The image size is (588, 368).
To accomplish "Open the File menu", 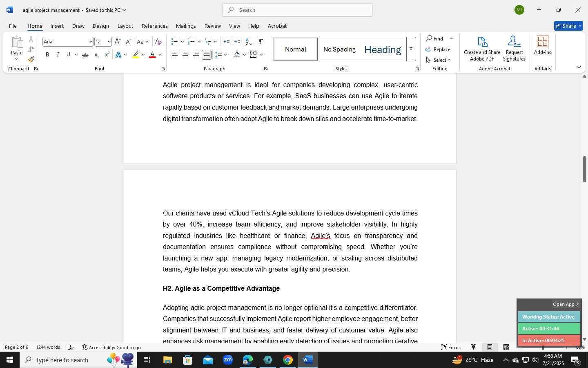I will point(13,26).
